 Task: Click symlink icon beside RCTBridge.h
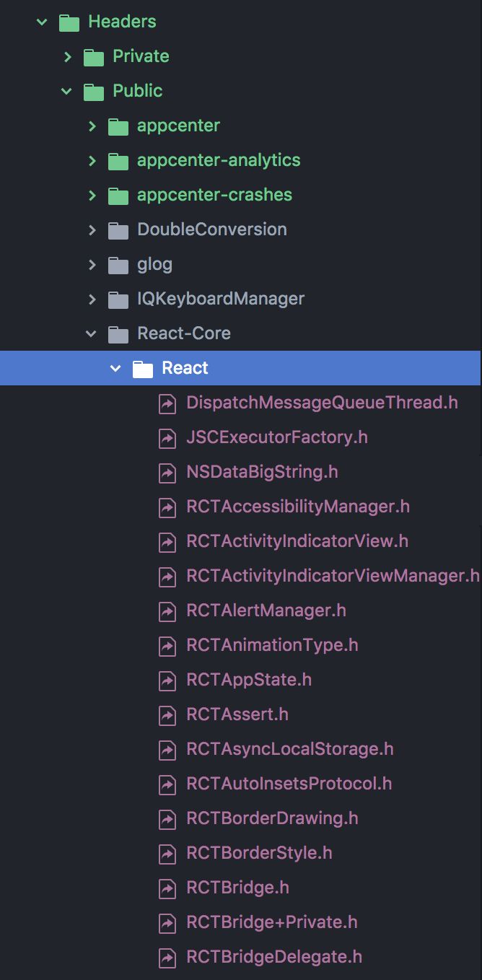(167, 888)
